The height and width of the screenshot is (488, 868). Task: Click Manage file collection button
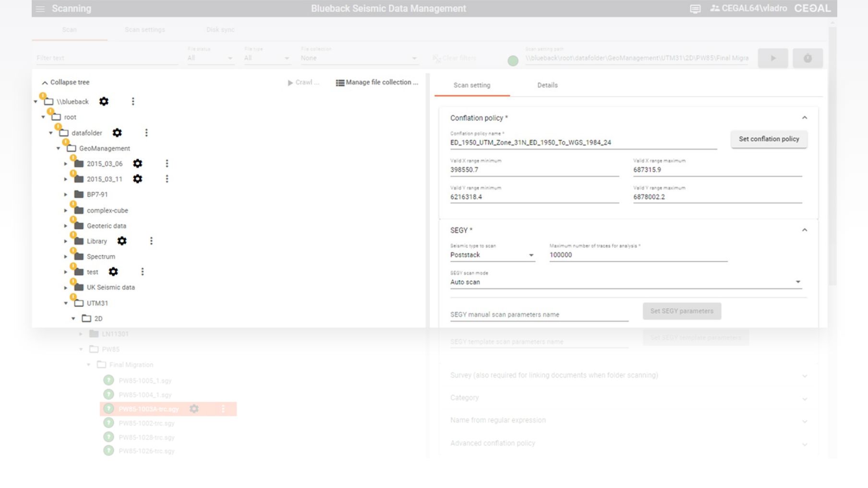(x=377, y=83)
